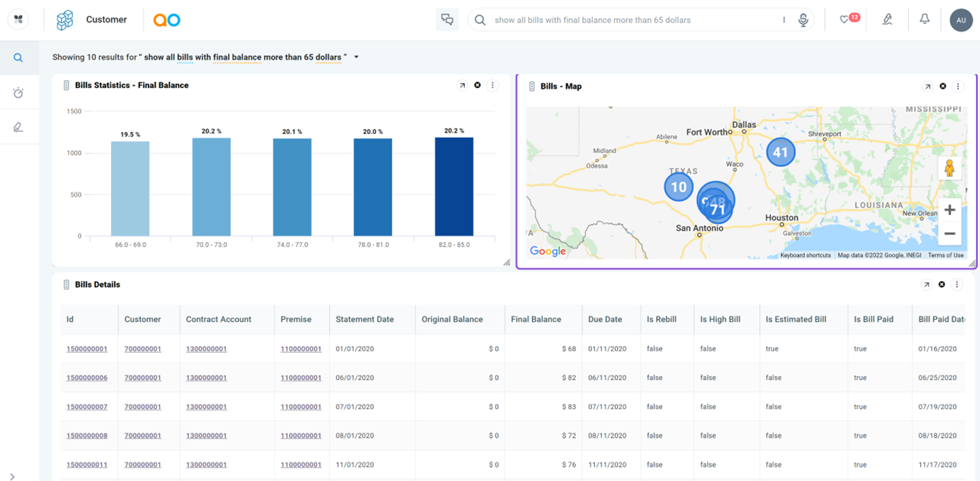Click the notifications bell icon
The width and height of the screenshot is (980, 481).
coord(924,20)
